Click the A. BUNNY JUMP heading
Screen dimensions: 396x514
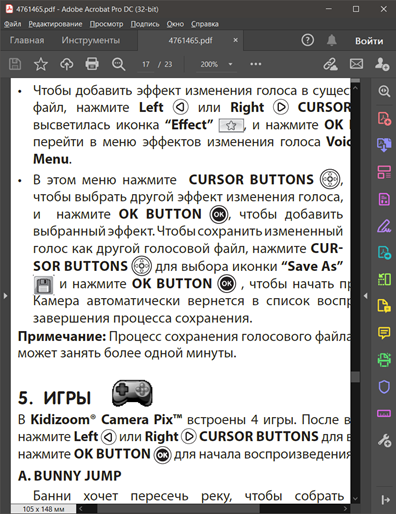click(x=70, y=476)
